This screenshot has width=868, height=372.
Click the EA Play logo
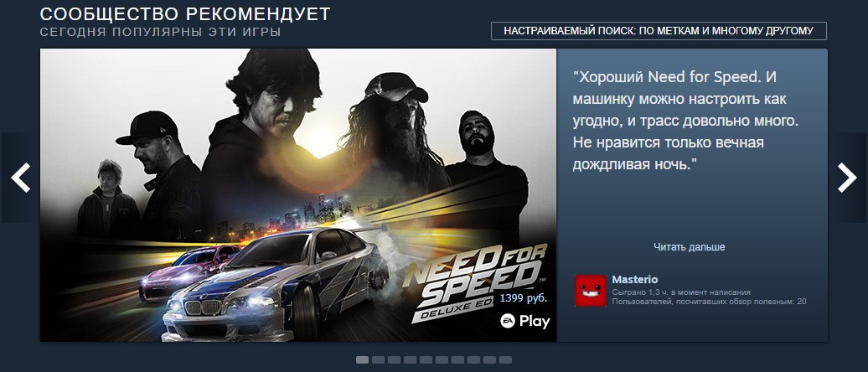click(x=524, y=321)
